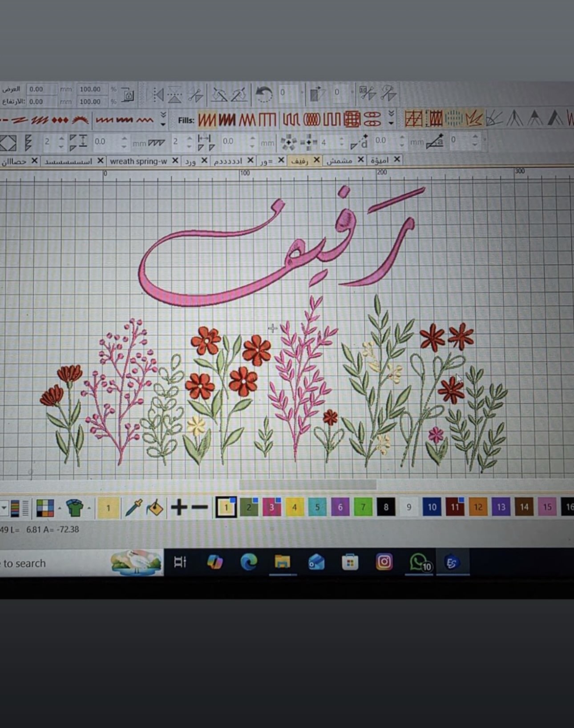
Task: Select color swatch 8 black
Action: point(386,507)
